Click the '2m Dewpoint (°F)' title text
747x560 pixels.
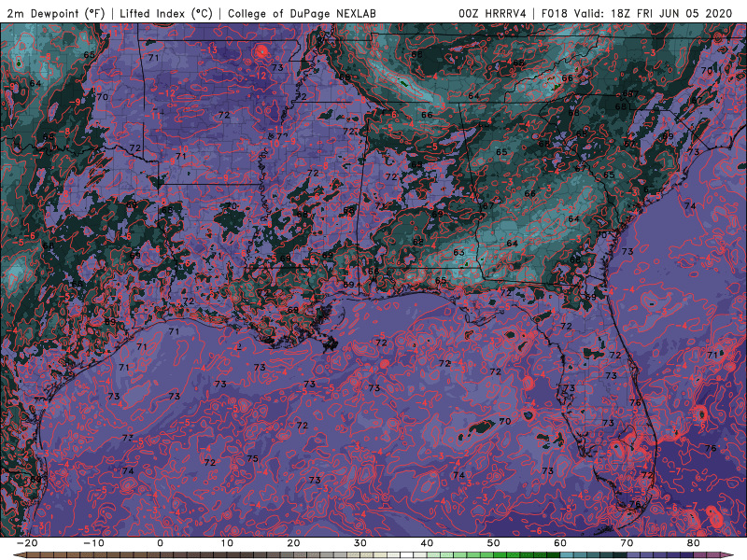56,14
